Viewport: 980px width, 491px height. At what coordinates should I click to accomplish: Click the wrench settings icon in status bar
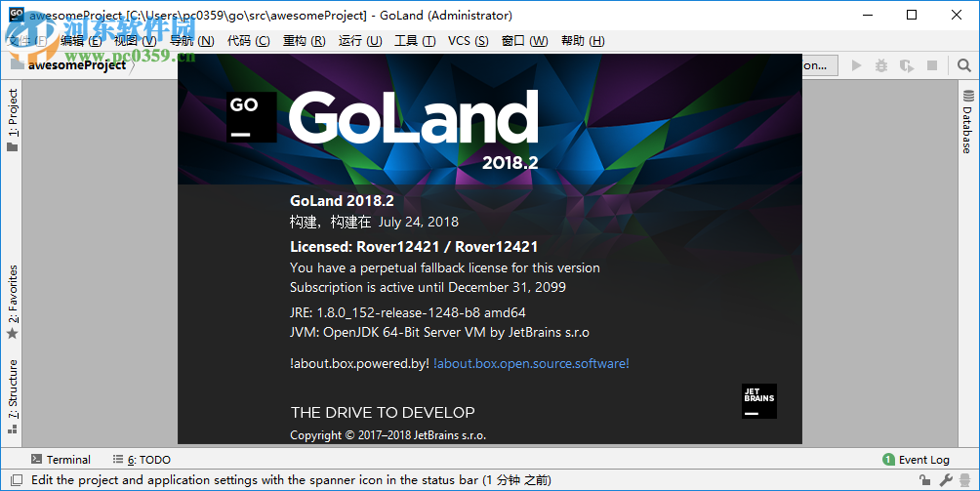click(x=946, y=479)
